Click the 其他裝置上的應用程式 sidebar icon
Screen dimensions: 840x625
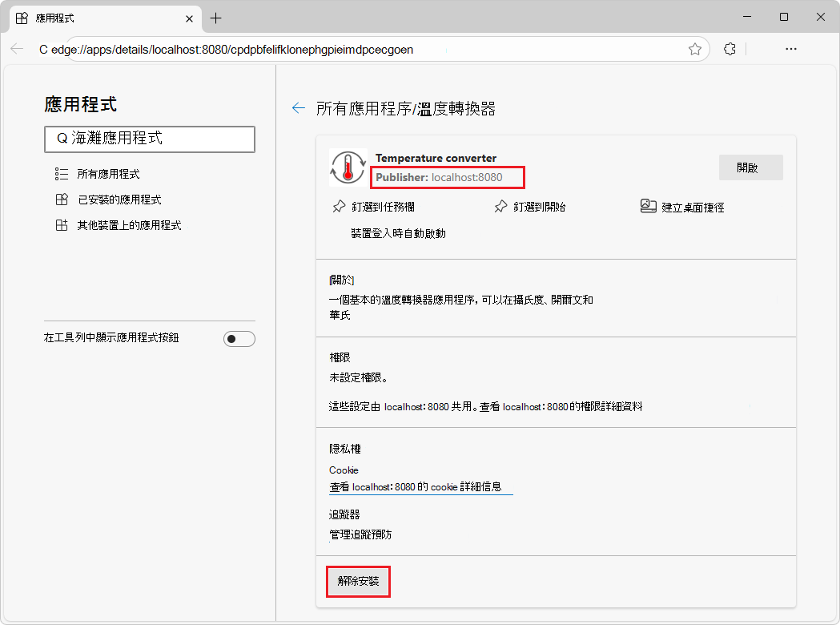(x=62, y=225)
